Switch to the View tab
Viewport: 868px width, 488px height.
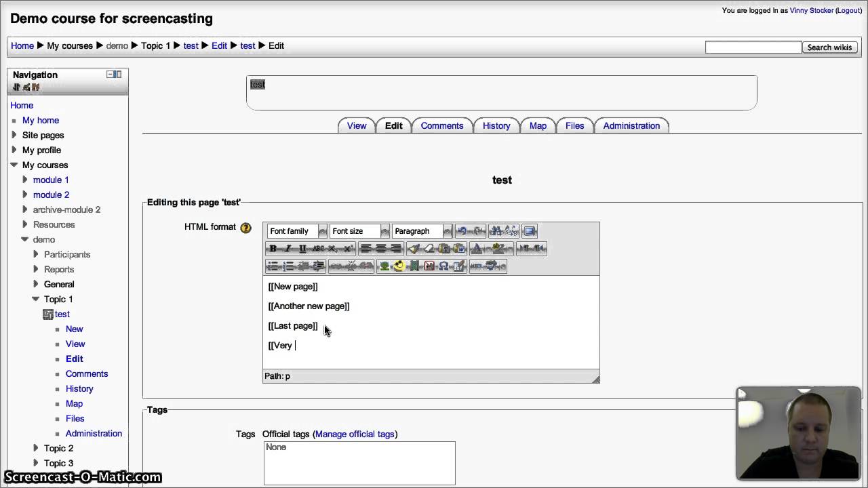click(x=357, y=125)
